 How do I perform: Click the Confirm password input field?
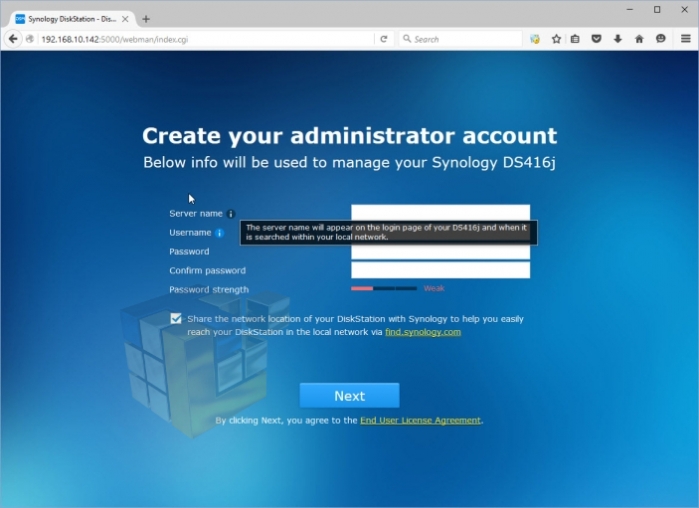[x=440, y=270]
